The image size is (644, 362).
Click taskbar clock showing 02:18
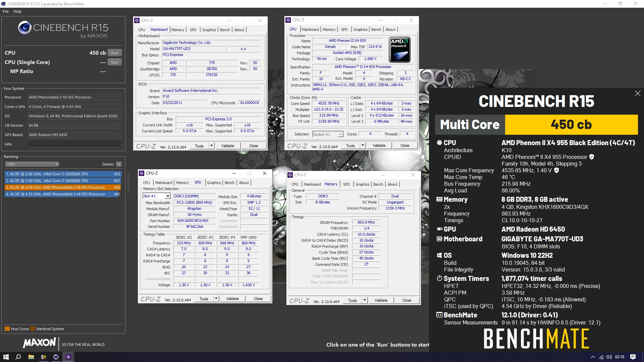[620, 357]
